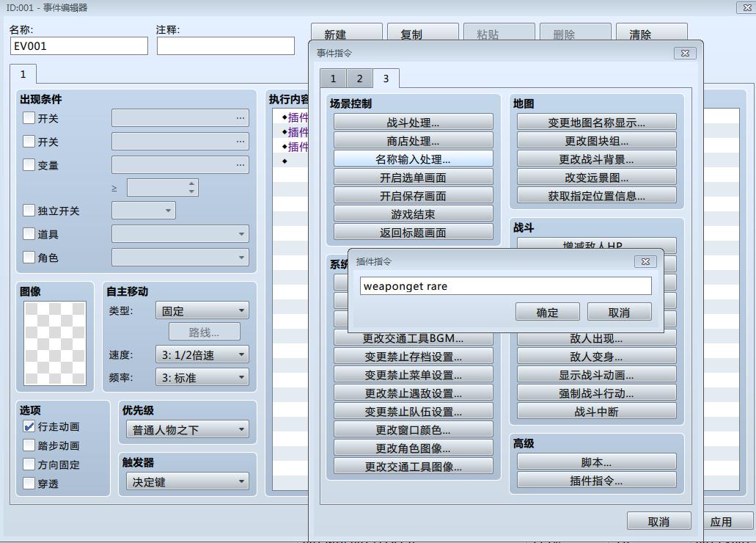Close the 插件指令 dialog
The image size is (756, 543).
point(645,262)
